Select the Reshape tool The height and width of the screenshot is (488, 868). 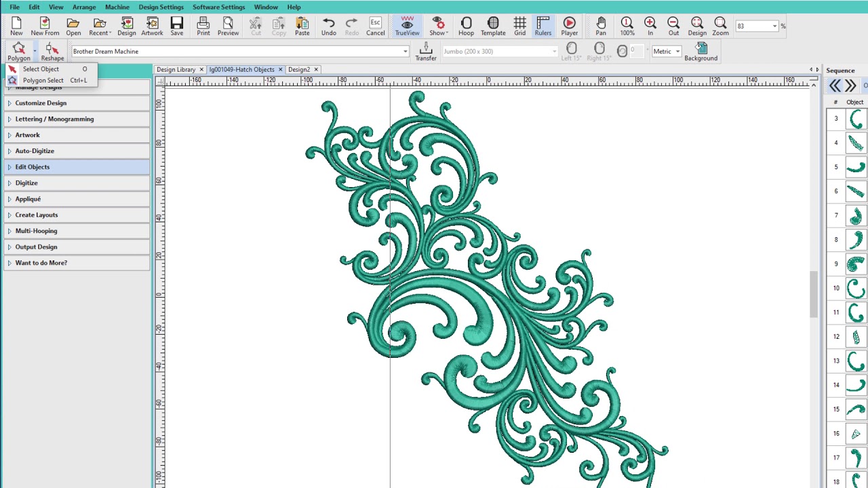pyautogui.click(x=52, y=52)
